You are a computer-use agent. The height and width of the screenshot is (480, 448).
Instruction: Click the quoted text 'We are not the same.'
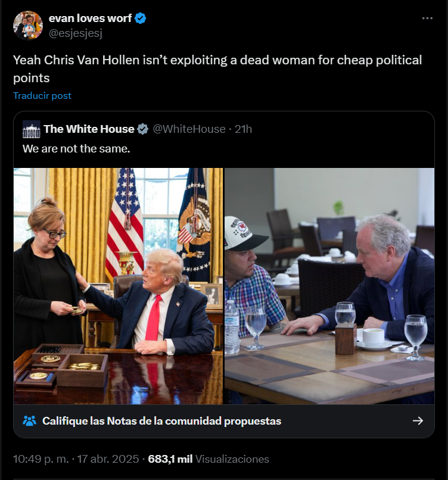point(76,149)
